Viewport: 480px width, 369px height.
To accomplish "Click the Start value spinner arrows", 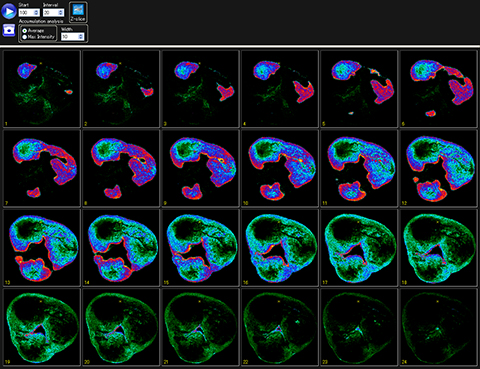I will point(36,13).
